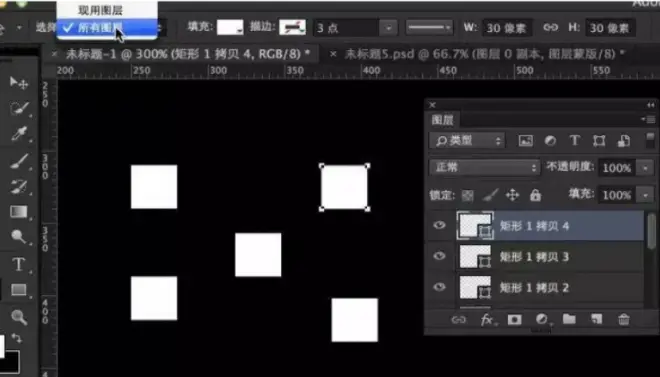Viewport: 660px width, 377px height.
Task: Toggle layer filtering switch on/off
Action: click(650, 141)
